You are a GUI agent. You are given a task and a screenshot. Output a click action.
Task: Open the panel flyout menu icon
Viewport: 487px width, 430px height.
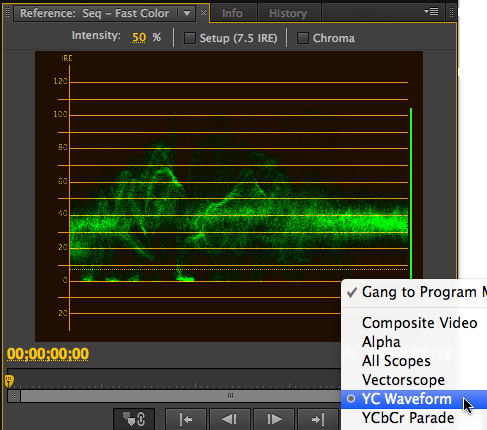pos(431,12)
